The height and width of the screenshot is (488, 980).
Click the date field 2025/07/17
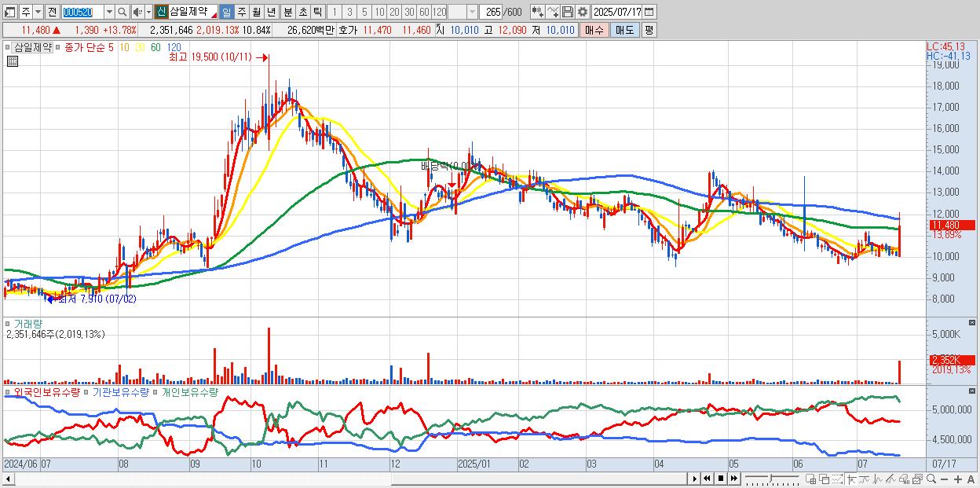[x=617, y=12]
